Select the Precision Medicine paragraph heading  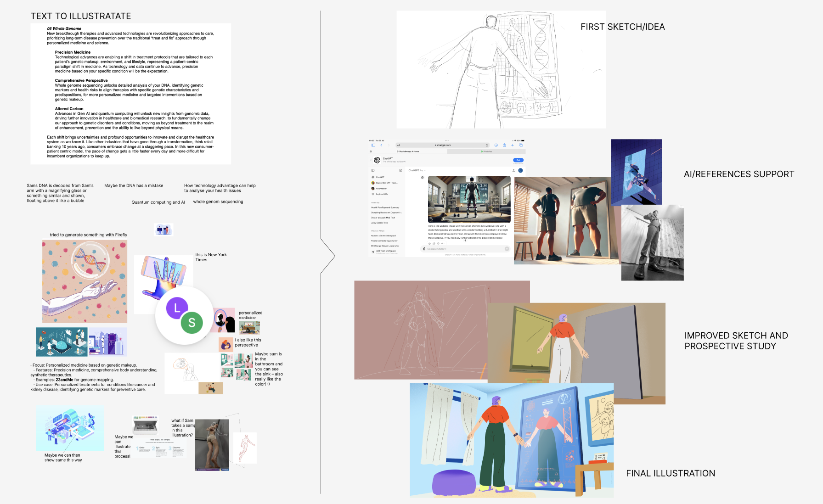click(73, 52)
